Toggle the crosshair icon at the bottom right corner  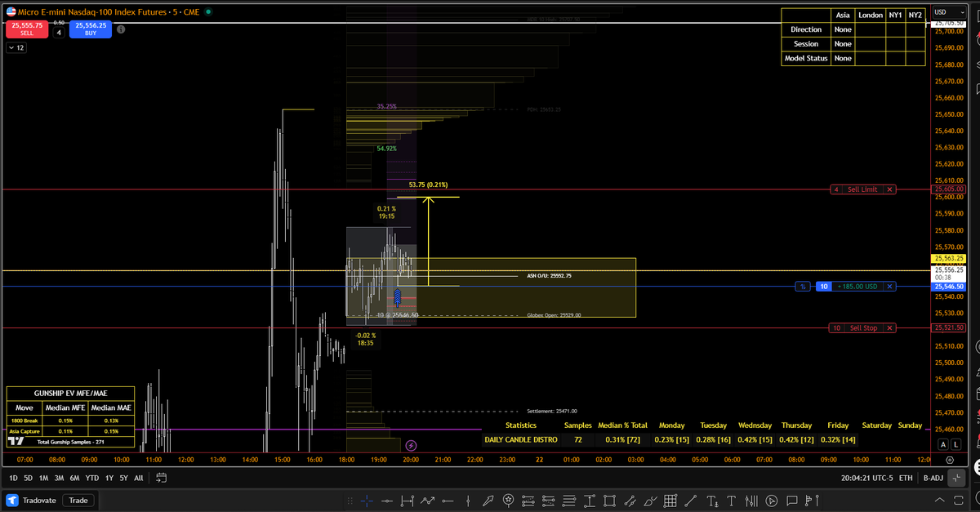tap(955, 478)
